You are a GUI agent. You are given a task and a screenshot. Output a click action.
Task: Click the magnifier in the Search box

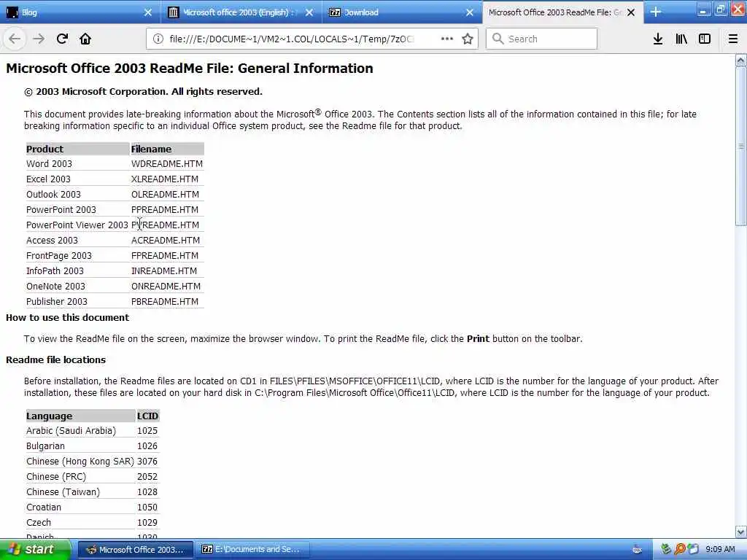pyautogui.click(x=498, y=39)
